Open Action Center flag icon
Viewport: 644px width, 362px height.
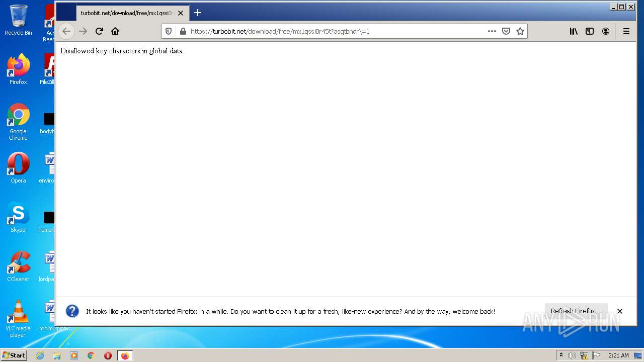(596, 355)
